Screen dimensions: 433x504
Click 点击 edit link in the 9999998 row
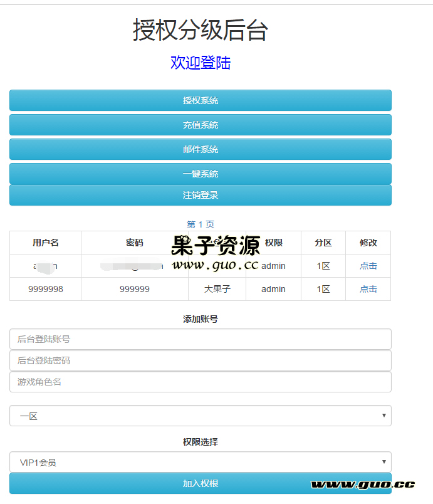[x=368, y=289]
